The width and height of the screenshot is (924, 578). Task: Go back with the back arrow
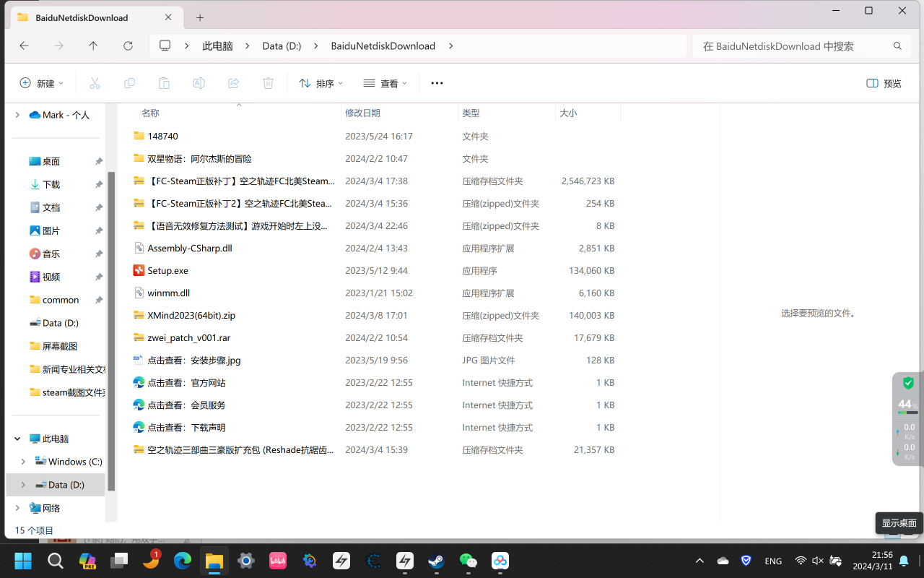pyautogui.click(x=24, y=46)
